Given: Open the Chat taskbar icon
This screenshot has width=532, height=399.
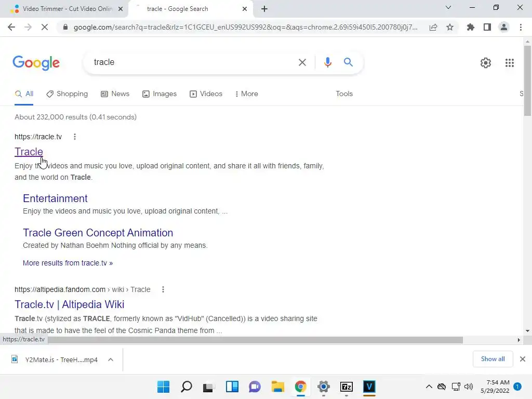Looking at the screenshot, I should click(255, 387).
